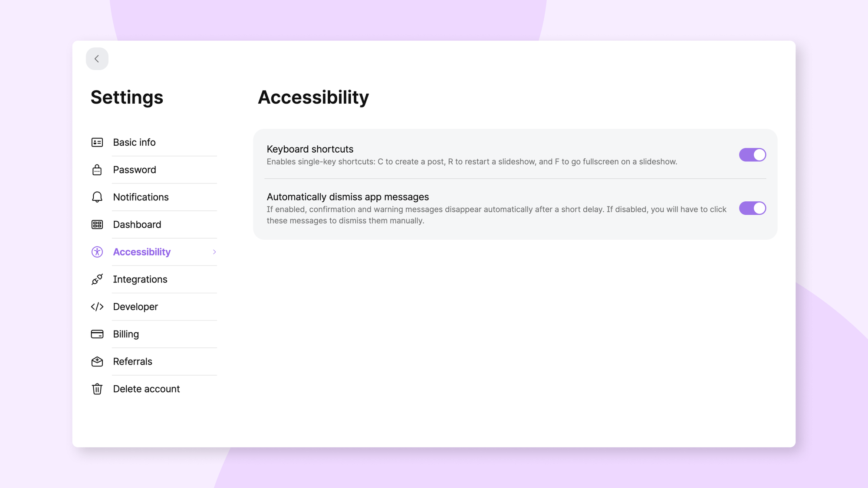868x488 pixels.
Task: Select the Password lock icon
Action: (x=97, y=169)
